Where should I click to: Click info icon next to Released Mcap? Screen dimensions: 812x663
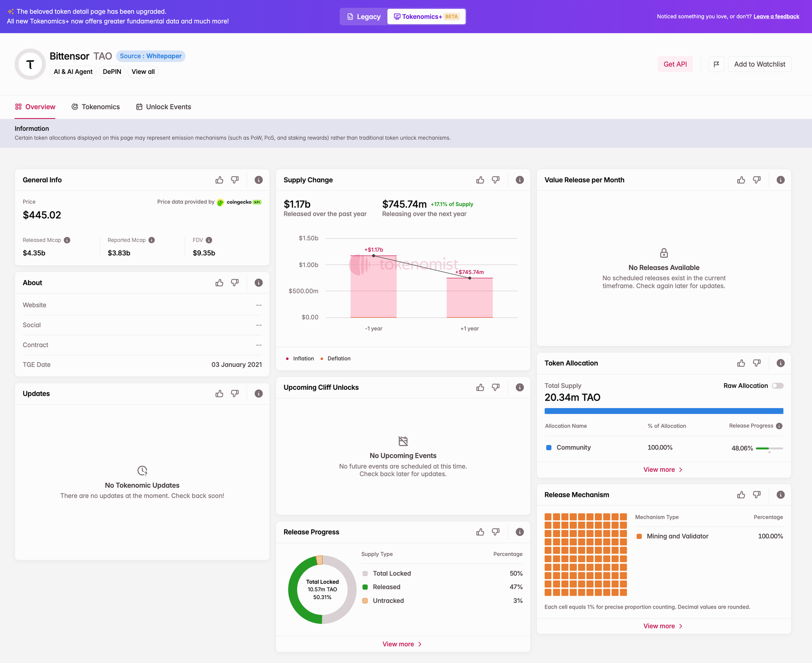[67, 240]
